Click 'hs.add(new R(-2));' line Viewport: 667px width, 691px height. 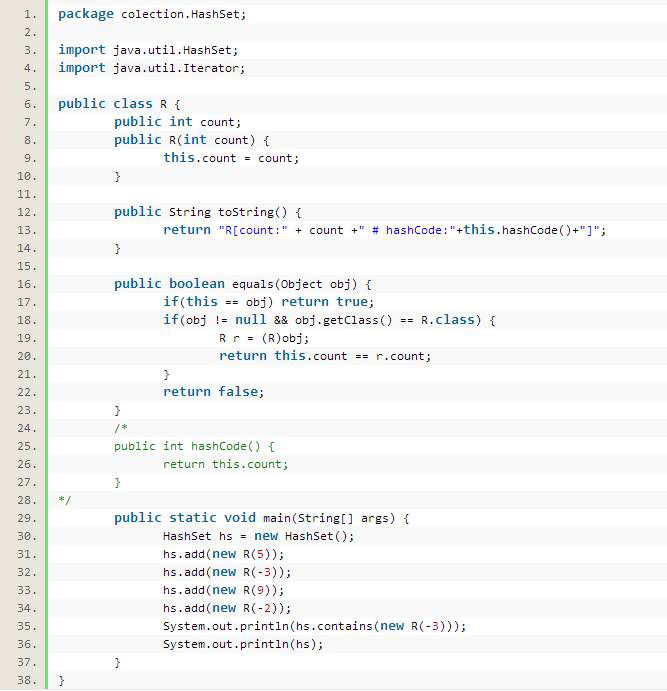tap(227, 608)
